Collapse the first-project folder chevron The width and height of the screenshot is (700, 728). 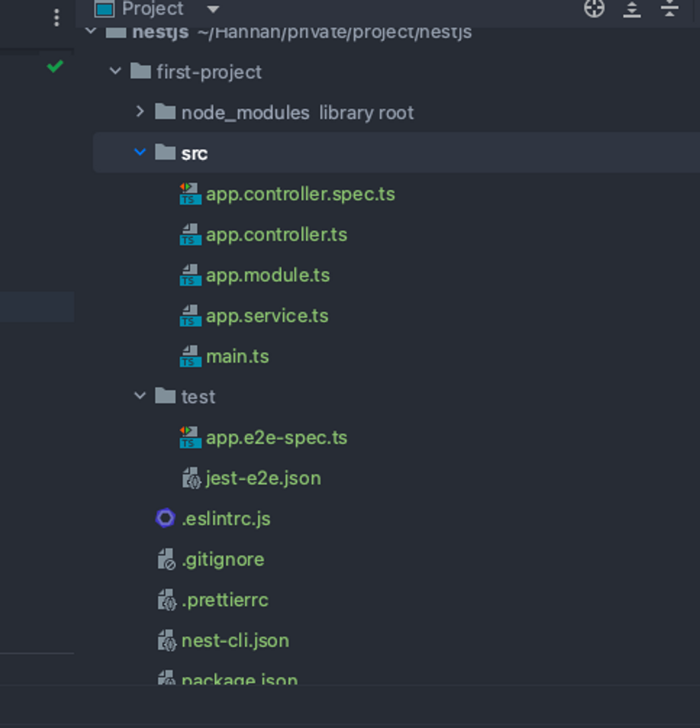click(x=115, y=71)
